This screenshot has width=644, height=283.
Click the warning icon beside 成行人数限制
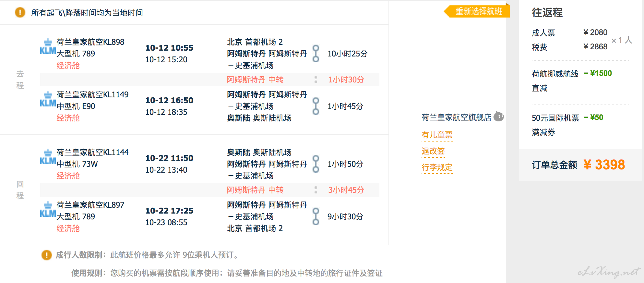tap(47, 255)
